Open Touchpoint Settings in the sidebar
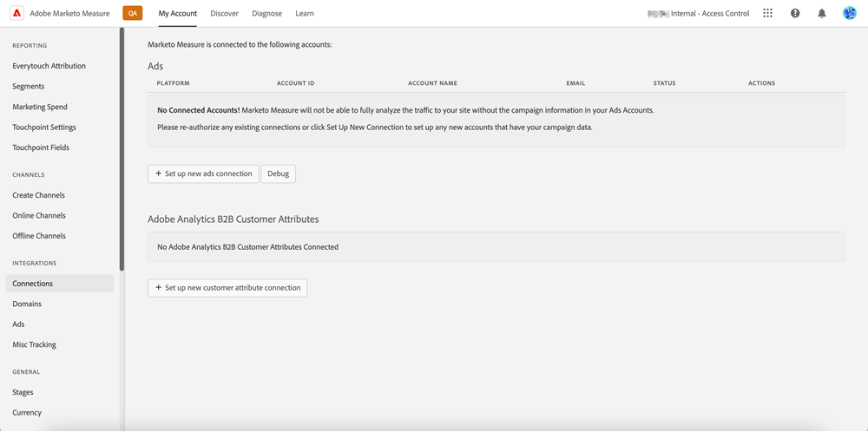Image resolution: width=868 pixels, height=432 pixels. tap(44, 128)
